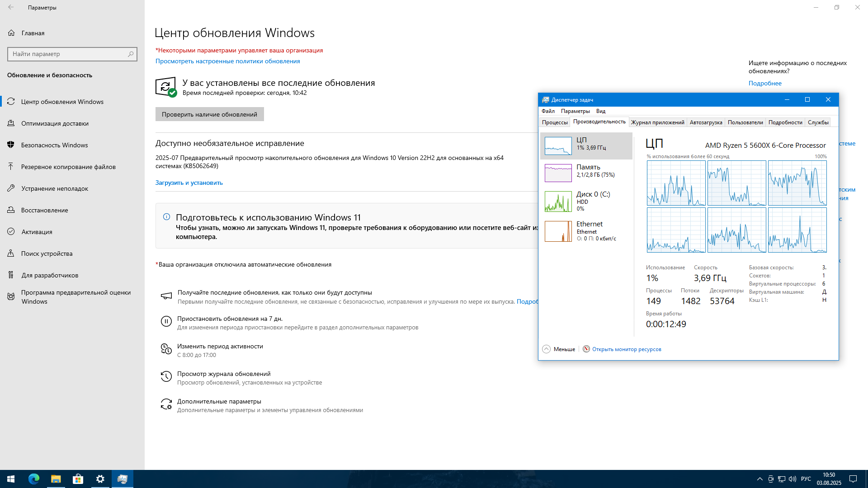Collapse Task Manager with Меньше chevron
Image resolution: width=868 pixels, height=488 pixels.
pyautogui.click(x=546, y=349)
